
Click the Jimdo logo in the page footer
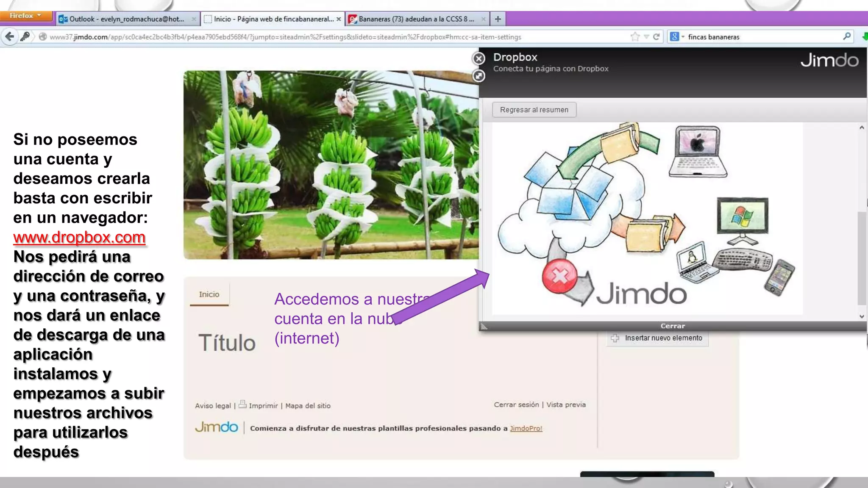click(x=217, y=427)
